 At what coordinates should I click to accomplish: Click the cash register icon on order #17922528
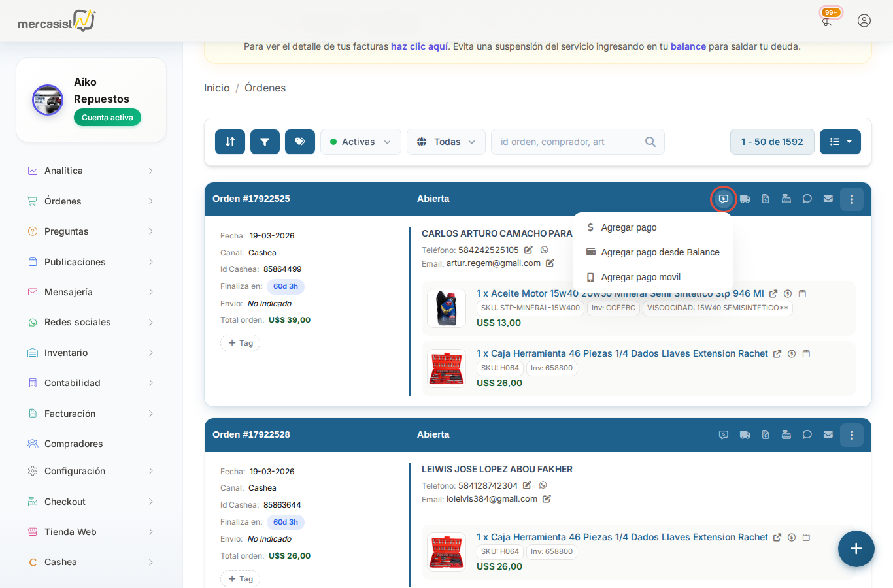click(786, 434)
